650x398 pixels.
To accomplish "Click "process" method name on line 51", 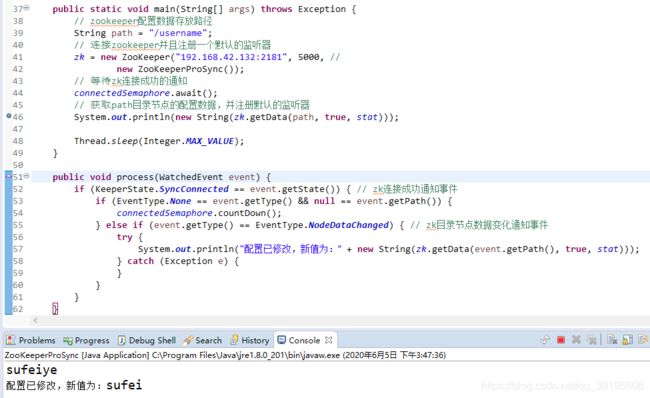I will (135, 177).
